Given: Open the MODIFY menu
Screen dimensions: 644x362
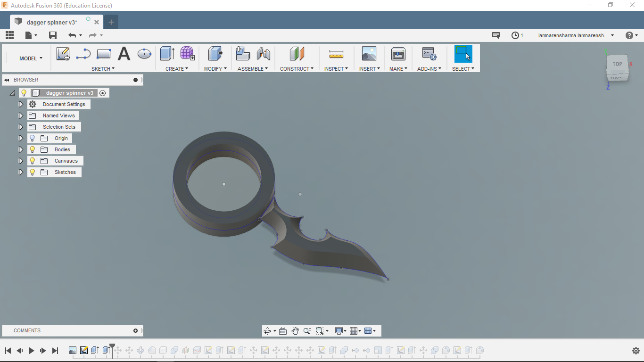Looking at the screenshot, I should pos(215,69).
